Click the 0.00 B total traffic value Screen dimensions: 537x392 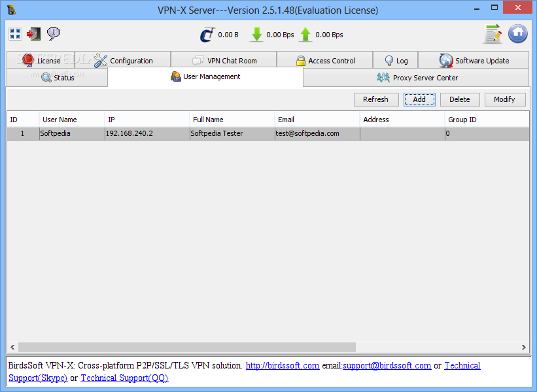point(228,35)
